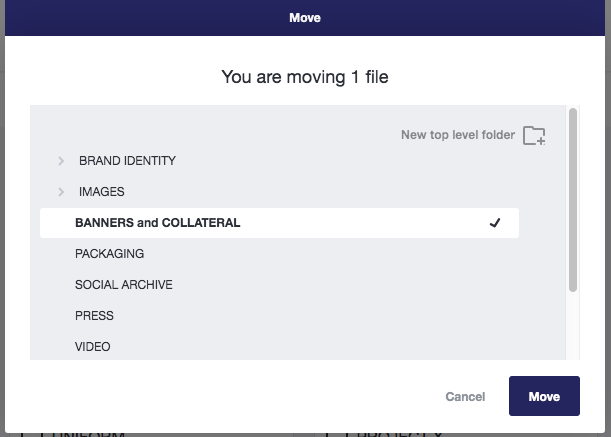Cancel the move dialog
The image size is (611, 437).
(x=465, y=397)
